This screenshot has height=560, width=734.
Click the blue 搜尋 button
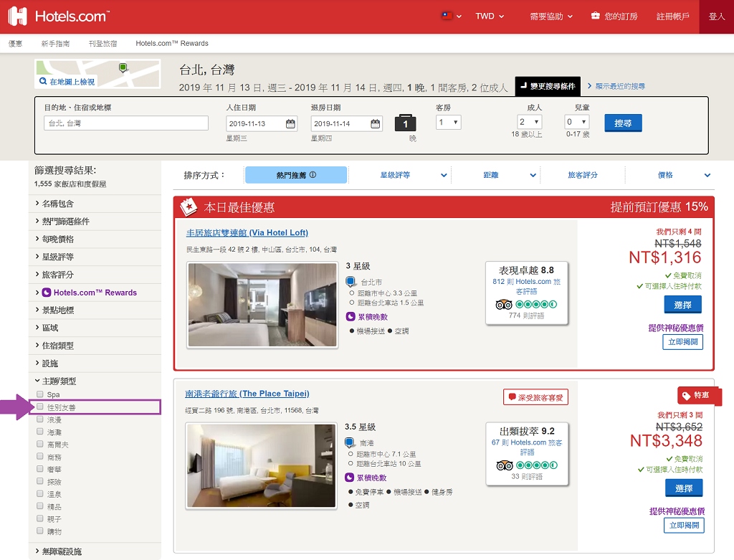[623, 123]
